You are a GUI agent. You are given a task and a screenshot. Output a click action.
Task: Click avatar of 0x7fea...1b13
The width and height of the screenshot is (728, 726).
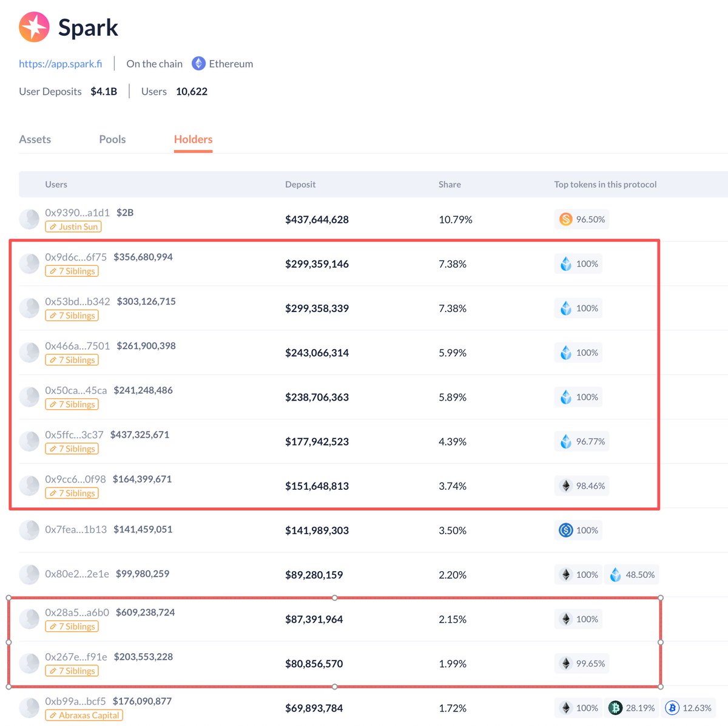pos(29,530)
